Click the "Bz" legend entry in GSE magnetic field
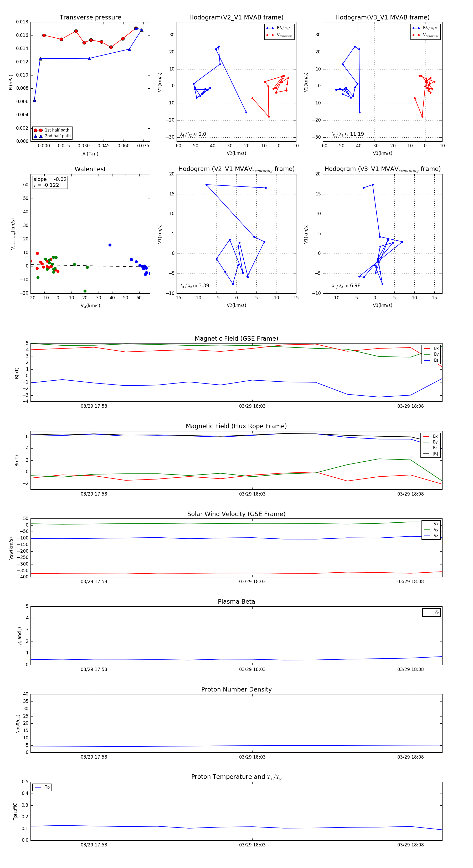Viewport: 473px width, 868px height. click(431, 360)
